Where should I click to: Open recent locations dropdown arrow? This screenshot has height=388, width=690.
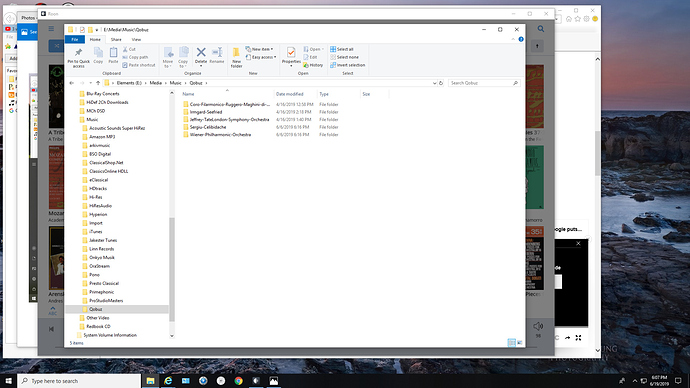pos(90,83)
